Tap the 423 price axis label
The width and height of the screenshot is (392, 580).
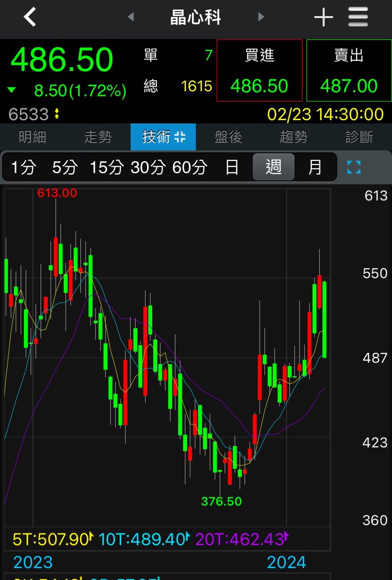[x=375, y=442]
